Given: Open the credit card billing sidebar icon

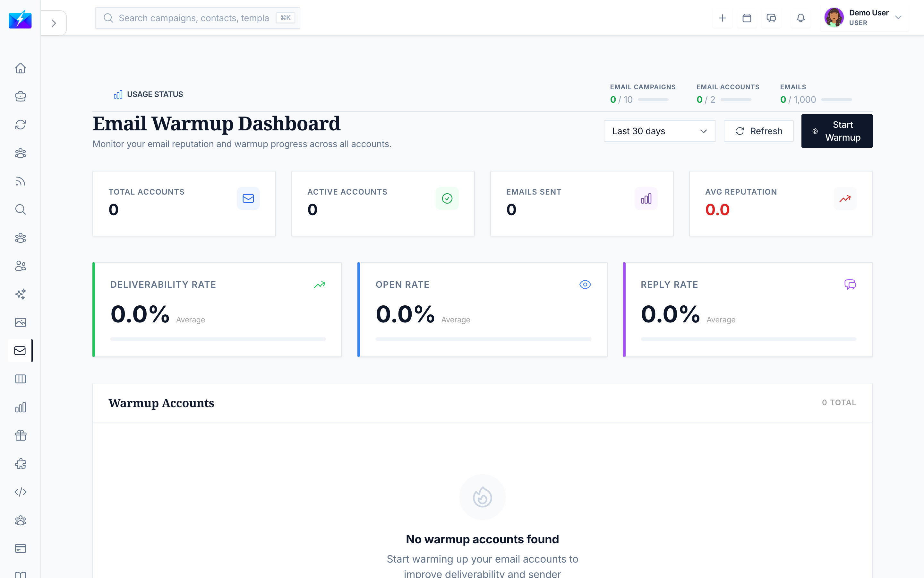Looking at the screenshot, I should pos(20,548).
